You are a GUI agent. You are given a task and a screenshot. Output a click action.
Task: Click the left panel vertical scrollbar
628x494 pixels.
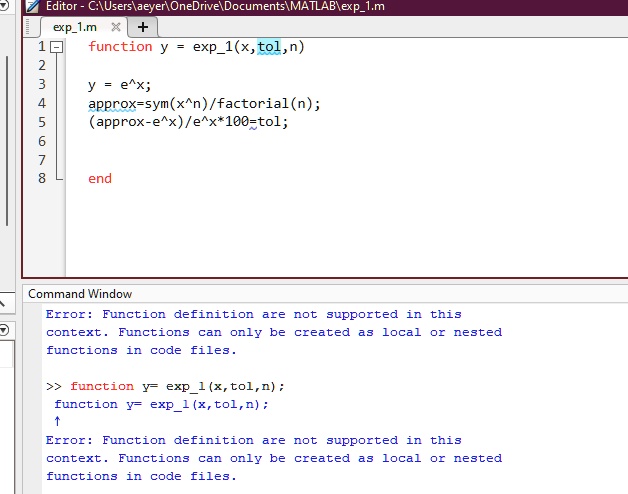tap(8, 100)
